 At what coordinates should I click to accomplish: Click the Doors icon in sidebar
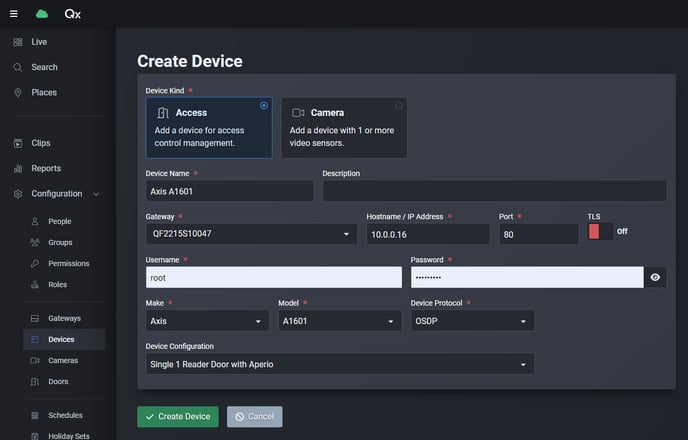(35, 382)
